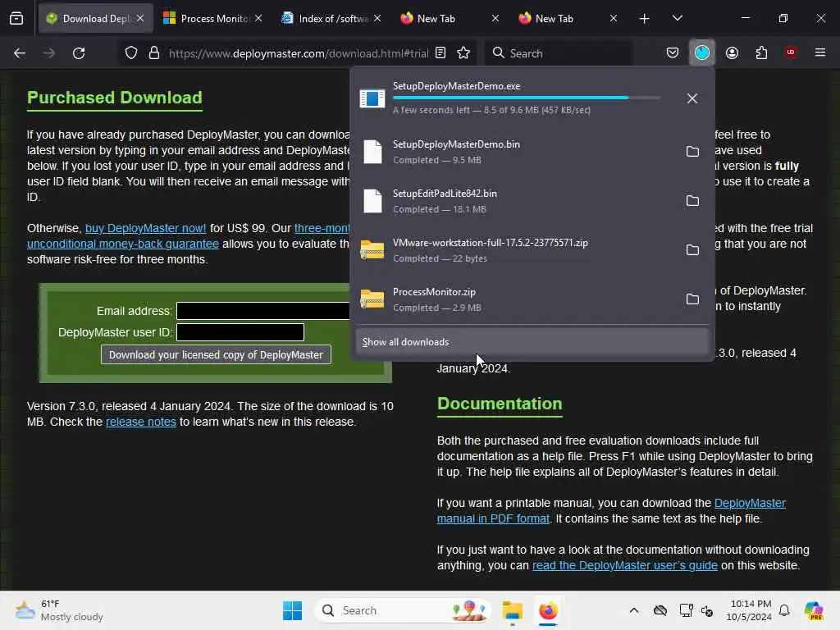Image resolution: width=840 pixels, height=630 pixels.
Task: Open a new browser tab
Action: pos(645,19)
